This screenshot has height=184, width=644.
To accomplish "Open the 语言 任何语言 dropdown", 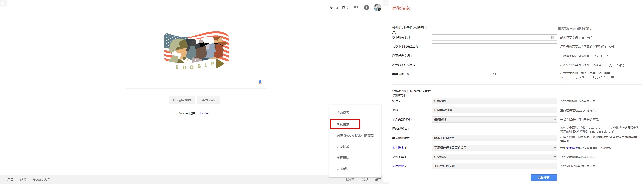I will click(494, 101).
